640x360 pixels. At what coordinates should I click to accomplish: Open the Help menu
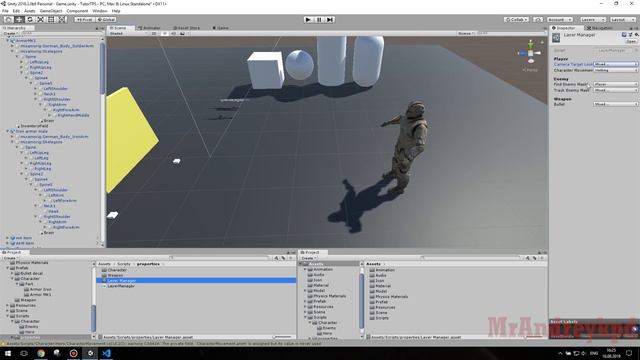[116, 11]
